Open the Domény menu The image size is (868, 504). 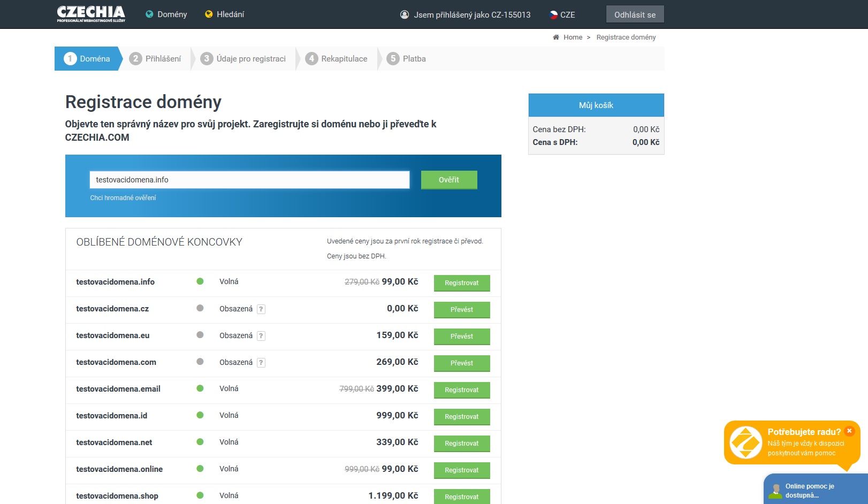tap(166, 14)
